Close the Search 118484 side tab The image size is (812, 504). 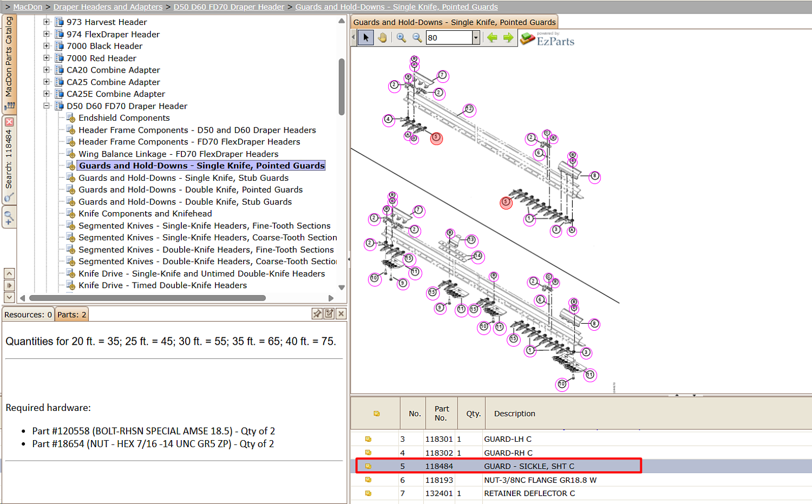tap(9, 122)
